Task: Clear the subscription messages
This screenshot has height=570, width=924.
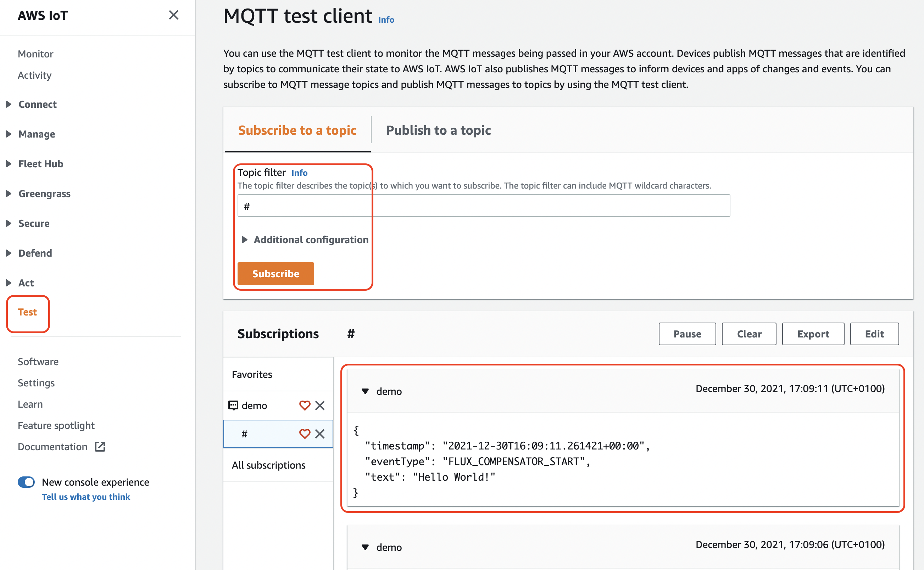Action: (749, 334)
